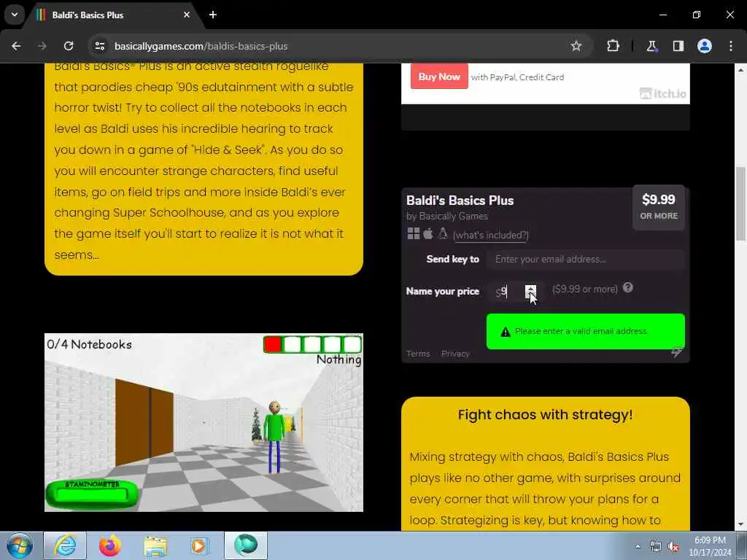This screenshot has height=560, width=747.
Task: Open Chrome Labs flask icon
Action: (651, 46)
